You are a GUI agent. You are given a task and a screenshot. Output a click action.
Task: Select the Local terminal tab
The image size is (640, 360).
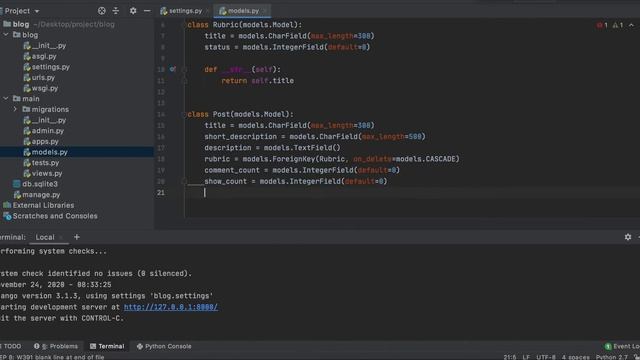pyautogui.click(x=44, y=237)
